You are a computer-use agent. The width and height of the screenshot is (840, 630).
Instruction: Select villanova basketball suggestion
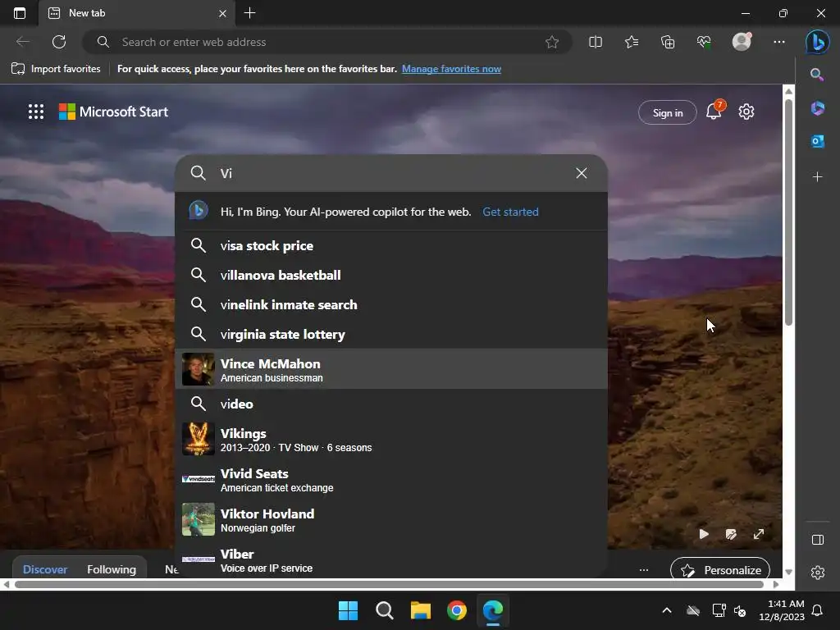click(x=391, y=276)
